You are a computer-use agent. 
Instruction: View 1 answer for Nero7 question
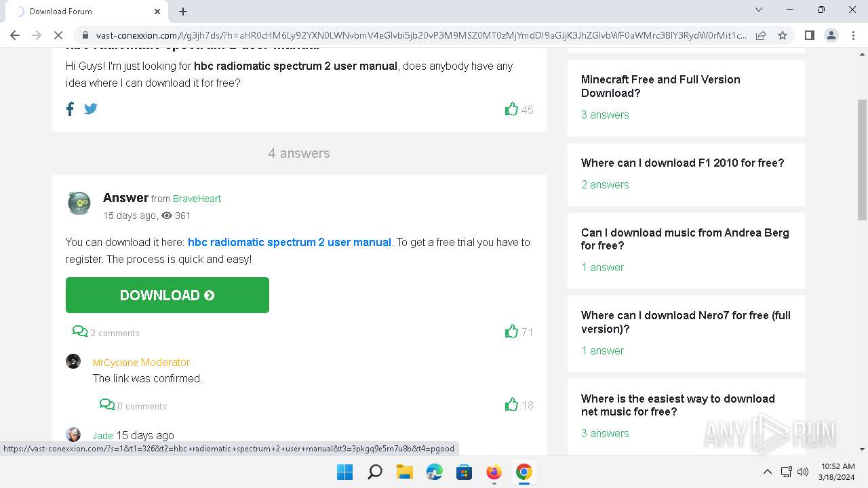pos(602,350)
